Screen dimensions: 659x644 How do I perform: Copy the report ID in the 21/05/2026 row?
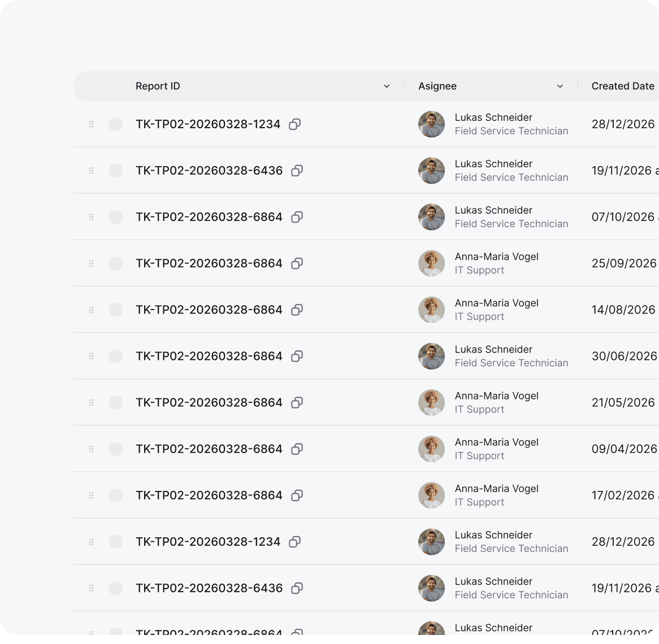297,402
